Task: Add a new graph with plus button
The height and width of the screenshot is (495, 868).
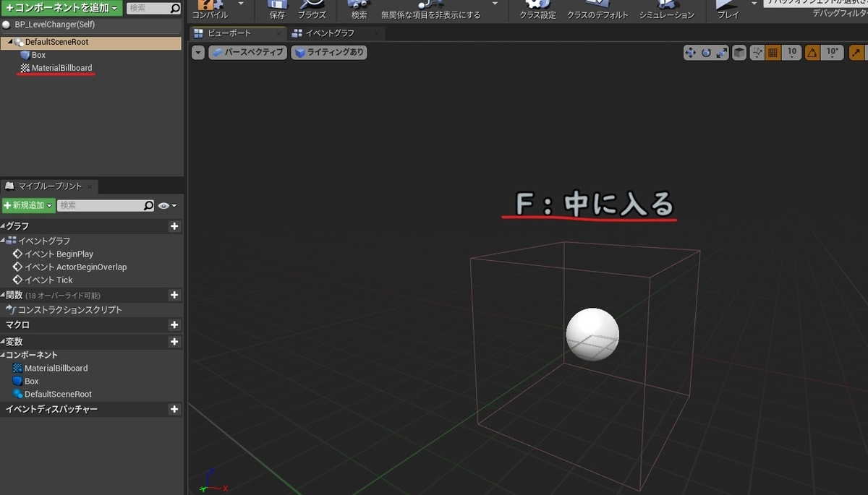Action: (174, 226)
